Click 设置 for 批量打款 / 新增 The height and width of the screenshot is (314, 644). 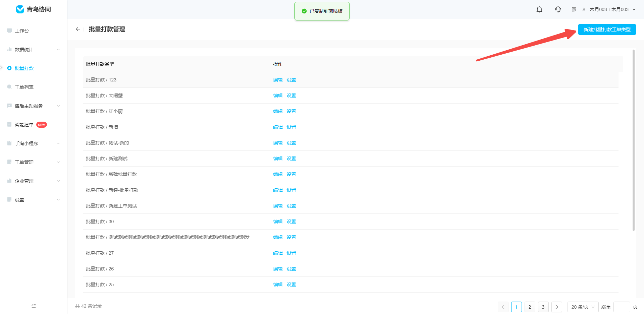(291, 127)
